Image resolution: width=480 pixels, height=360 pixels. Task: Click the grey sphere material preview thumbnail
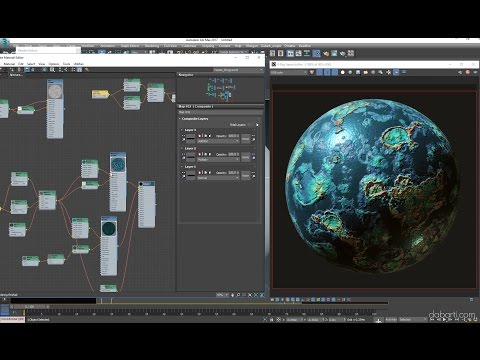click(55, 91)
